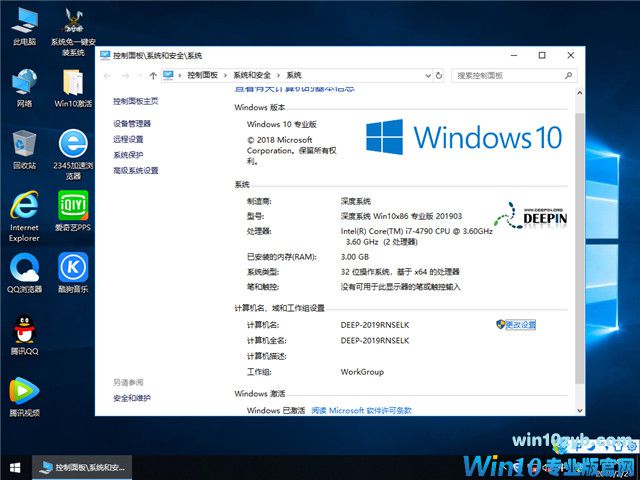
Task: Open 阅读 Microsoft 软件许可条款 link
Action: [362, 411]
